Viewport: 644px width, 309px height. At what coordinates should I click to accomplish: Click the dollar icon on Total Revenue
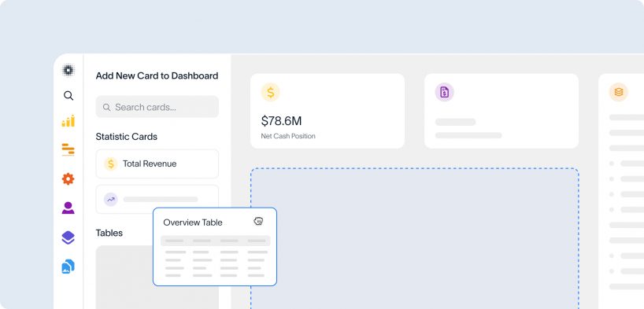click(110, 164)
